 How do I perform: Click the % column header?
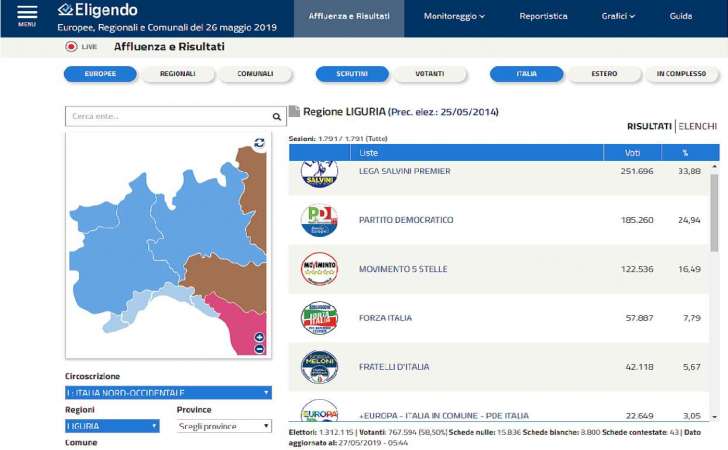coord(685,153)
